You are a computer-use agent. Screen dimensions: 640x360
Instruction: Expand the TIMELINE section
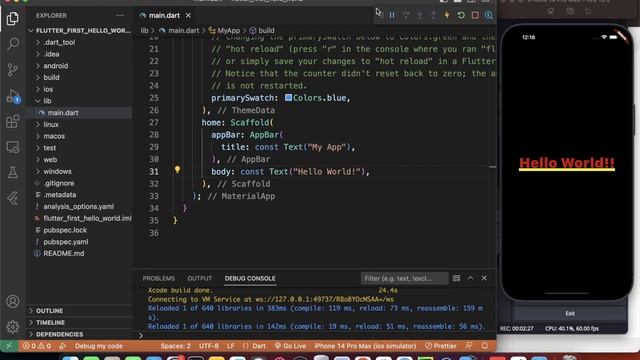click(x=50, y=322)
